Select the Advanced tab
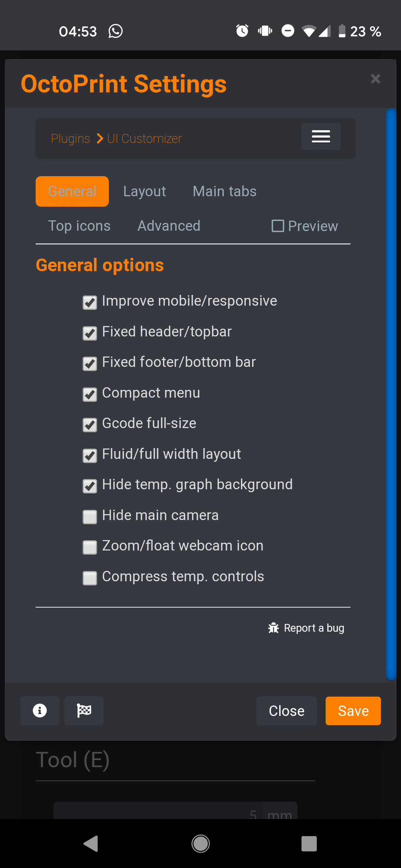This screenshot has height=868, width=401. coord(169,226)
